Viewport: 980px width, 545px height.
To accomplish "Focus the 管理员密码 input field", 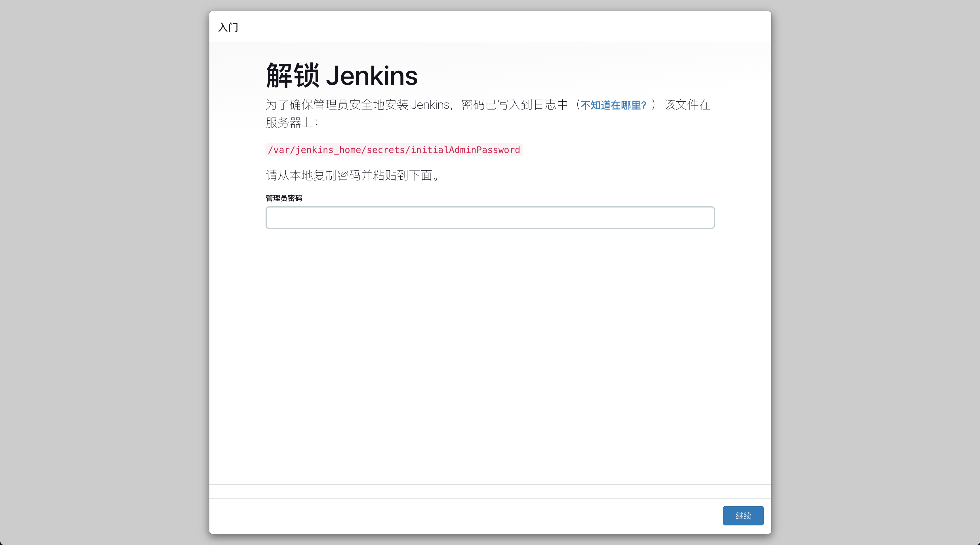I will [490, 218].
